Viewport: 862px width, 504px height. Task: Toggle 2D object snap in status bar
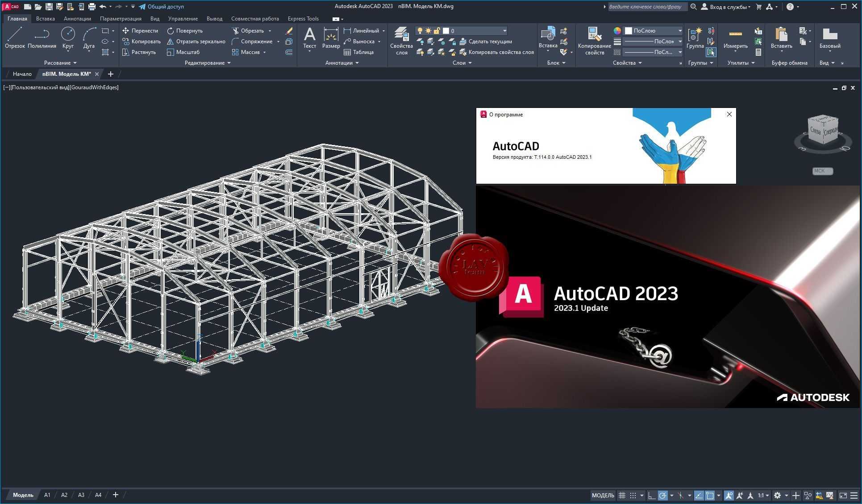click(710, 495)
